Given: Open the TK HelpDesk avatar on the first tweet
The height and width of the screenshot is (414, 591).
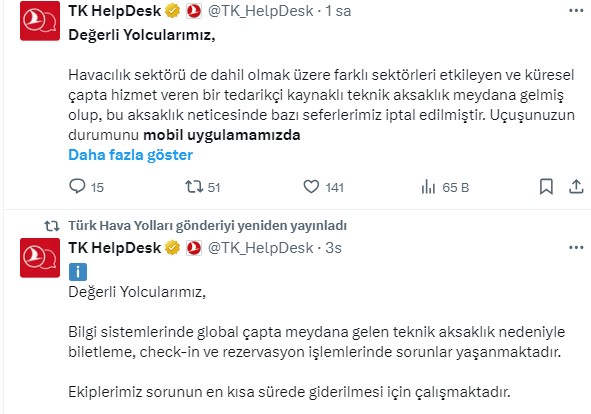Looking at the screenshot, I should pyautogui.click(x=40, y=21).
